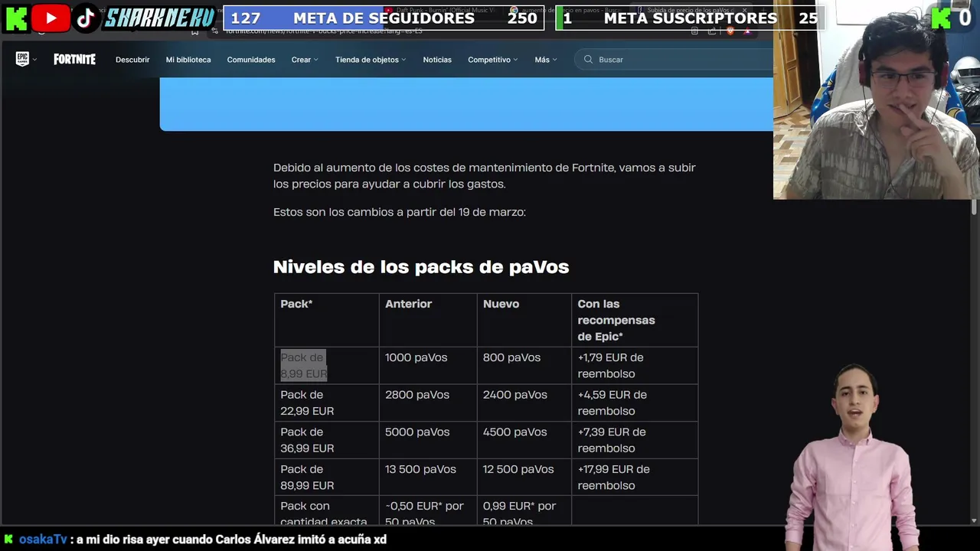
Task: Click the Brave Rewards triangle icon
Action: click(746, 31)
